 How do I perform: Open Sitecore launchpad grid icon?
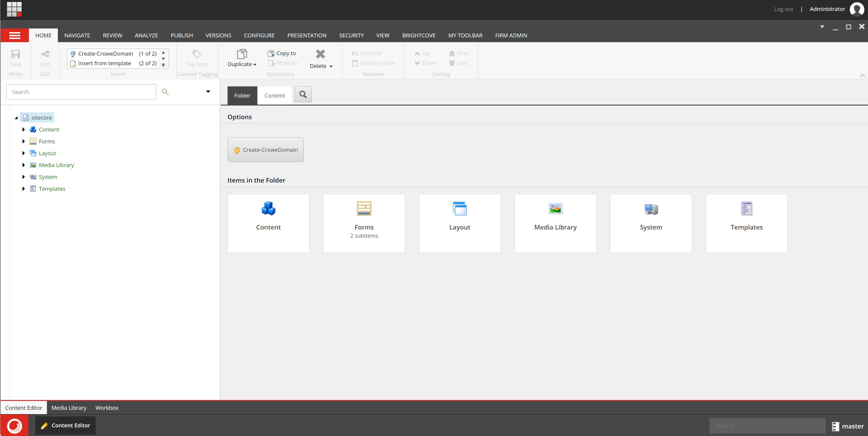click(x=14, y=9)
